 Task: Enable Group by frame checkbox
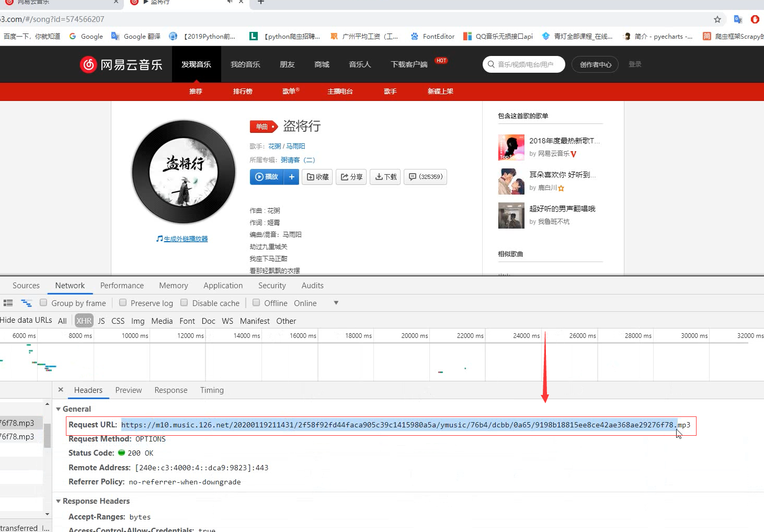click(x=43, y=303)
